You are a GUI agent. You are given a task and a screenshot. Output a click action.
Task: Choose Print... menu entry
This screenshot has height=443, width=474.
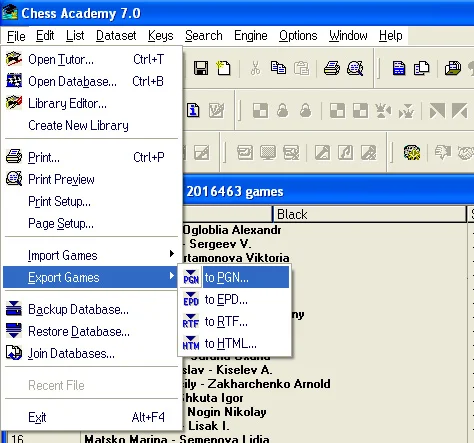coord(91,157)
